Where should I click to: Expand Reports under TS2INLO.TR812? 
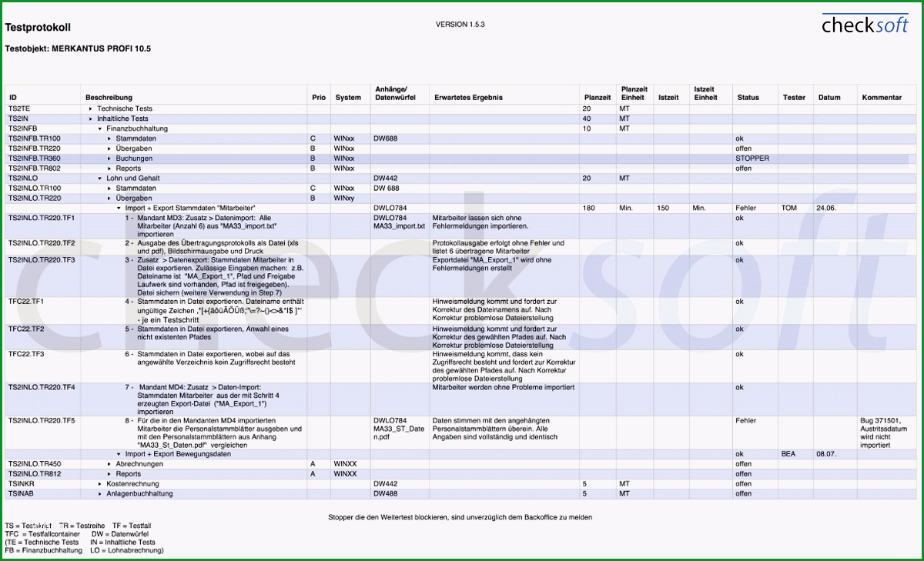(x=109, y=474)
